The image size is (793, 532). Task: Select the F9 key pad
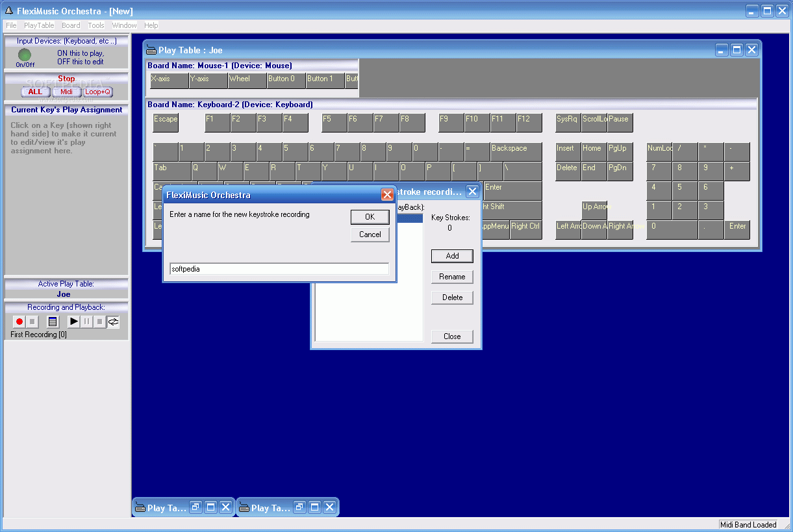451,123
